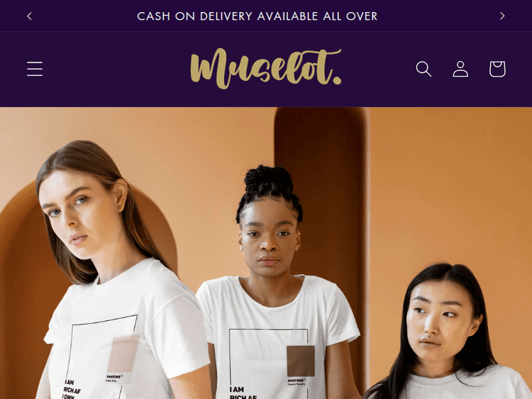Click the search magnifier icon
532x399 pixels.
pos(423,69)
